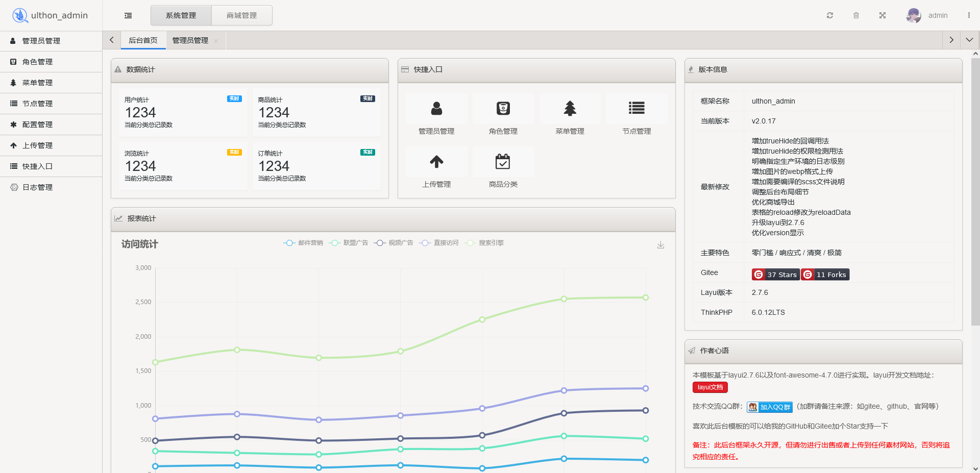Click the last data point on 搜索引擎 line

tap(646, 297)
